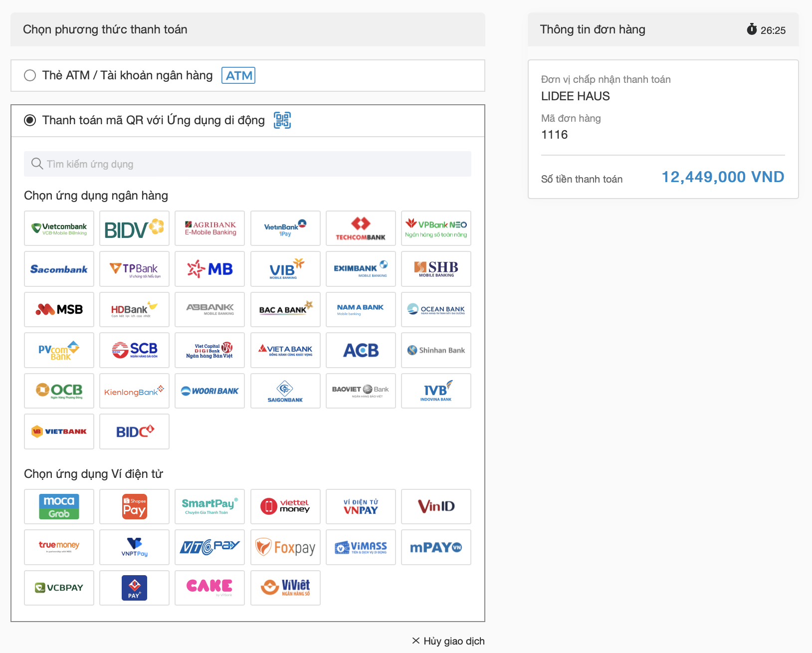Select the Techcombank logo
The width and height of the screenshot is (812, 653).
[x=361, y=228]
